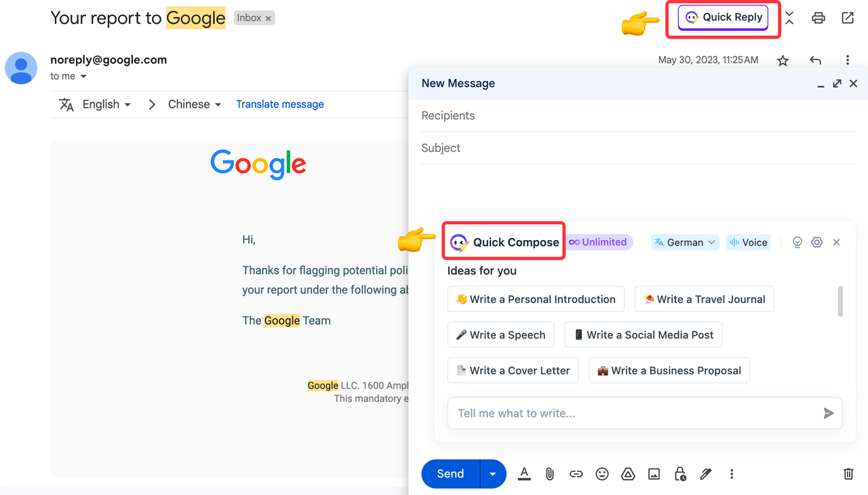Screen dimensions: 868x495
Task: Select Write a Business Proposal
Action: tap(669, 371)
